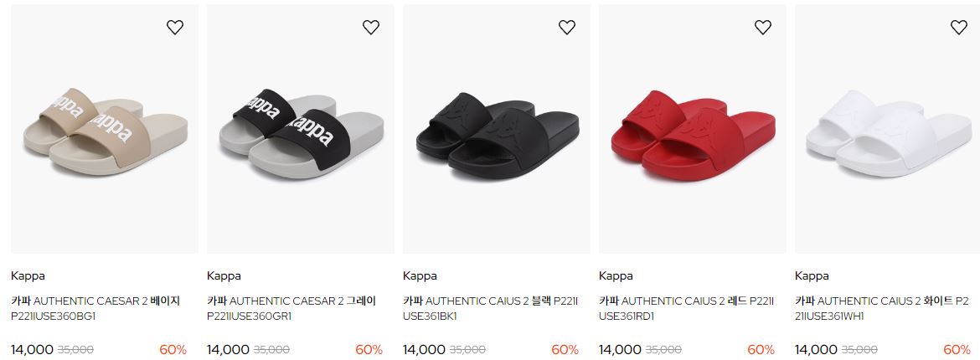
Task: Open AUTHENTIC CAESAR 2 그레이 product title
Action: [291, 309]
